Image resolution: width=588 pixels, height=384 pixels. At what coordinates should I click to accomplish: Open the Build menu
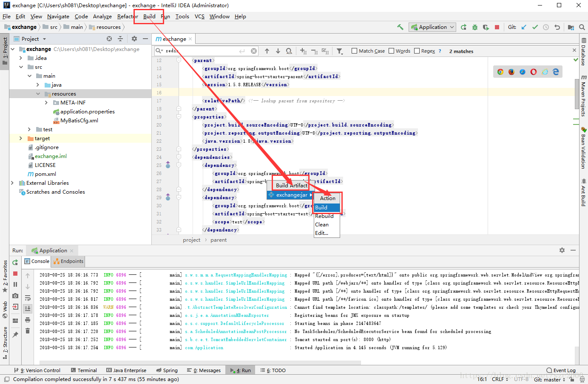tap(149, 17)
